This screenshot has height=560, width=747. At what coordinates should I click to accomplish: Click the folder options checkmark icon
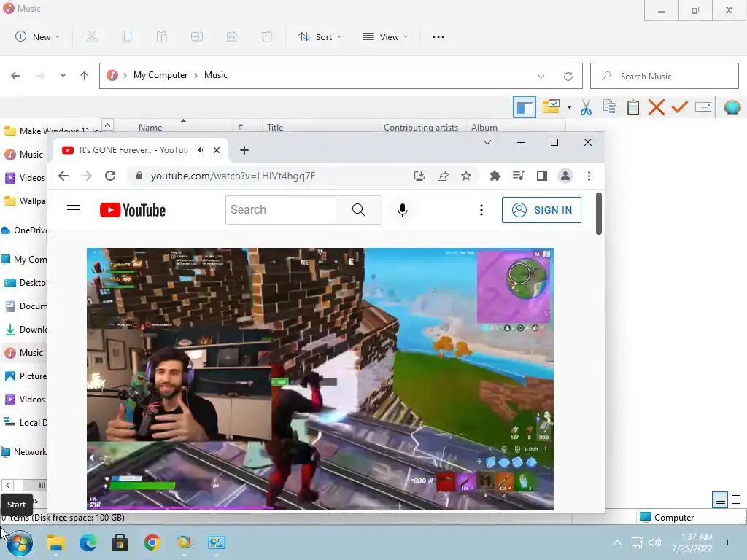point(551,106)
